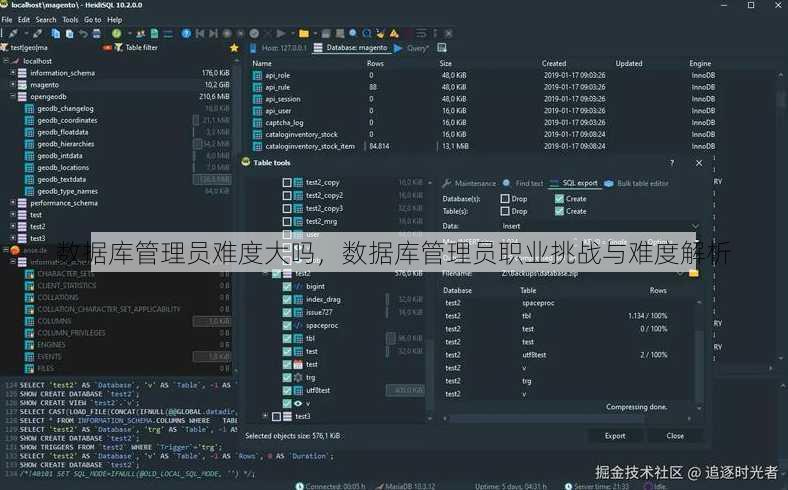Open the Tools menu
This screenshot has width=788, height=490.
pos(70,20)
